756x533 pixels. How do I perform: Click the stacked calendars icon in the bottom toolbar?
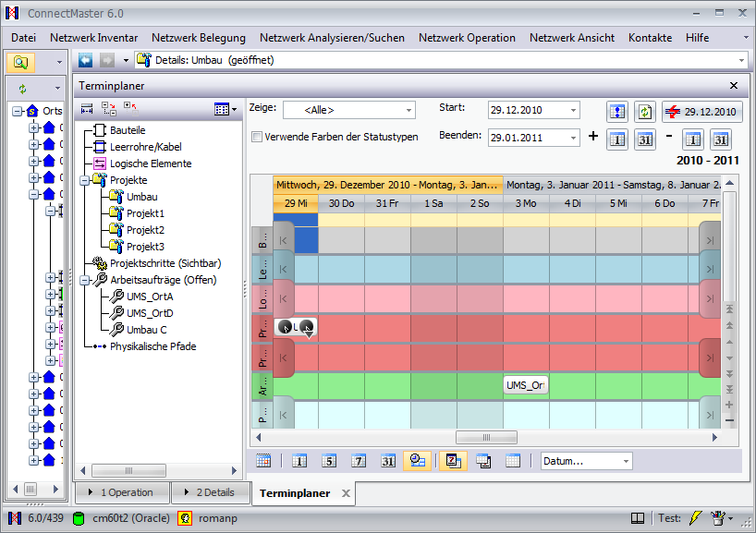[x=483, y=461]
